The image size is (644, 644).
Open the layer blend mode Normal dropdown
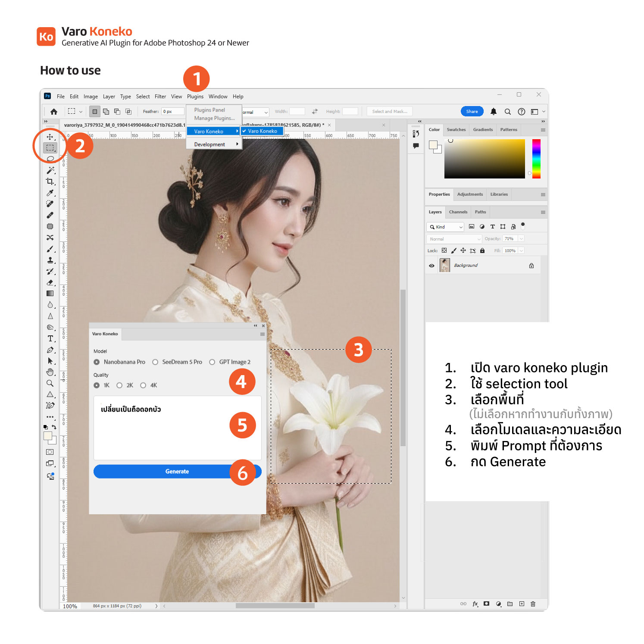click(x=454, y=239)
